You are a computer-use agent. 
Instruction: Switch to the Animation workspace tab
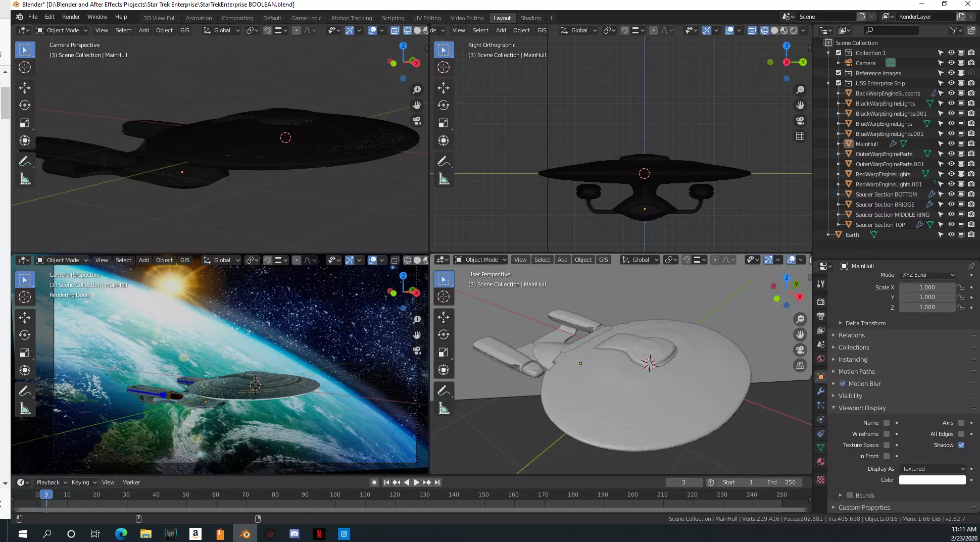coord(199,18)
